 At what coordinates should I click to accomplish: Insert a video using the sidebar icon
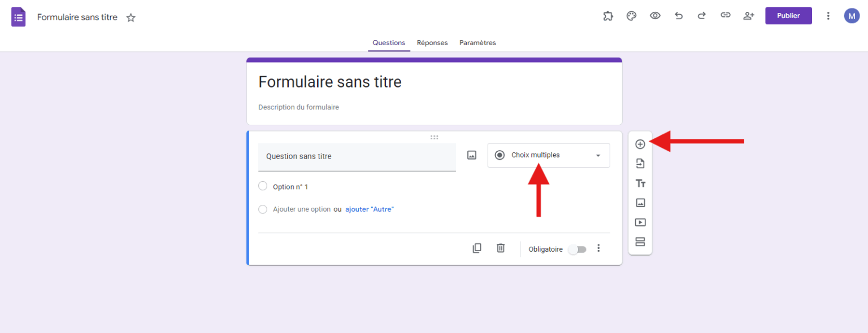[x=640, y=222]
